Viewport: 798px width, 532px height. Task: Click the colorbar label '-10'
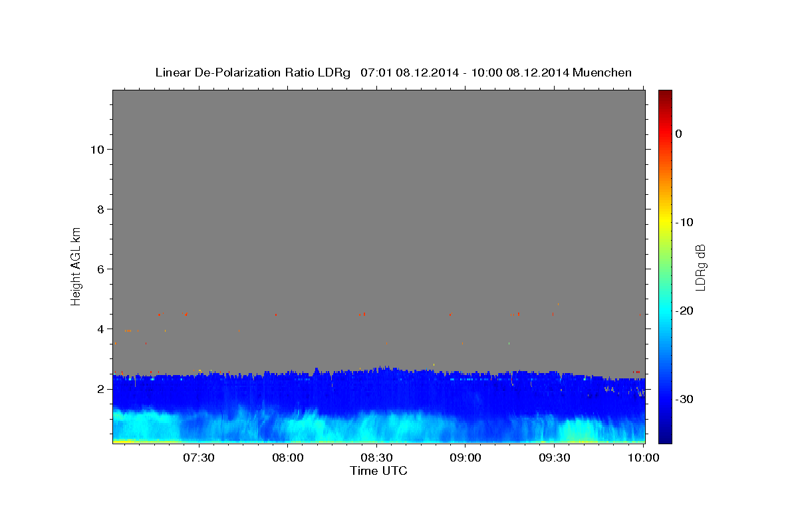tap(684, 222)
